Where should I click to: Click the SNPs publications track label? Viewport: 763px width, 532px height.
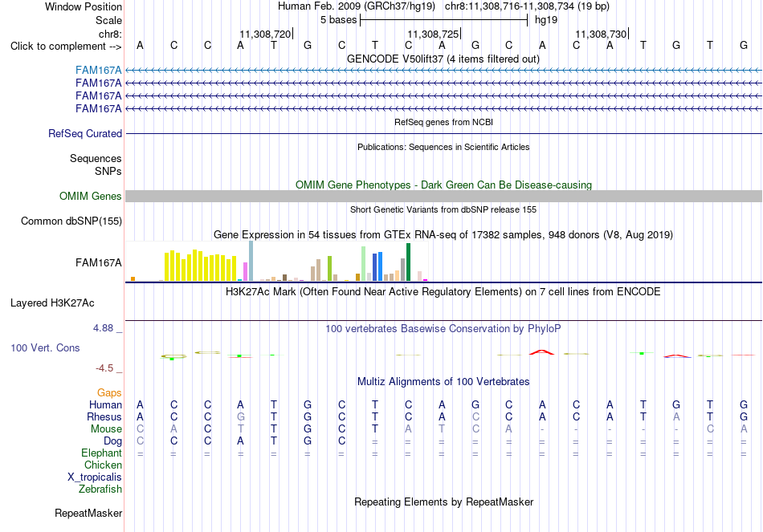pyautogui.click(x=108, y=171)
